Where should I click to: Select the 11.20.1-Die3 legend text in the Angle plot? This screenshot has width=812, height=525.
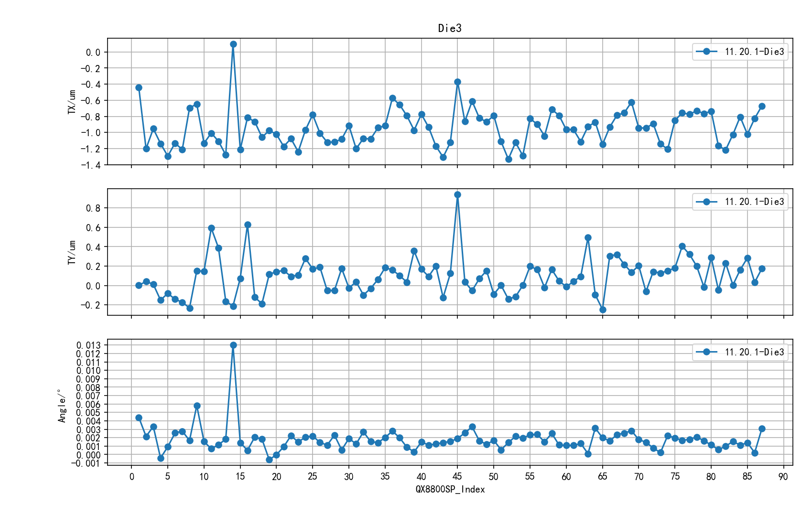pyautogui.click(x=754, y=352)
